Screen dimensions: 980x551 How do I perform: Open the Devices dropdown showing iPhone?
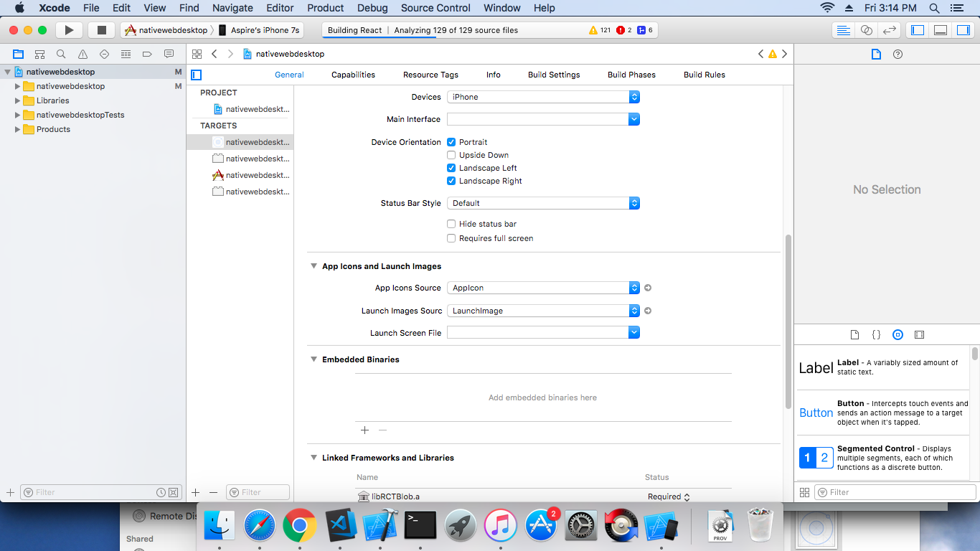(x=543, y=97)
